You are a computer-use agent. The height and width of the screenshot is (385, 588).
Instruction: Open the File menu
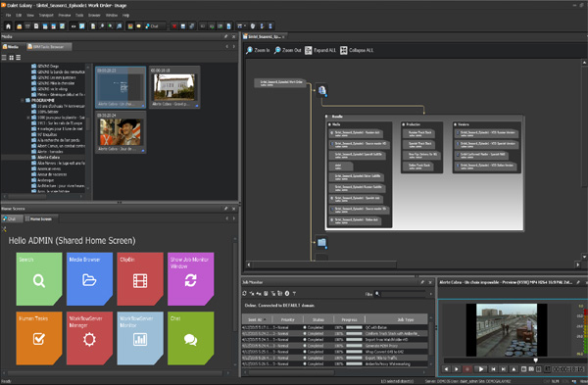pyautogui.click(x=8, y=16)
